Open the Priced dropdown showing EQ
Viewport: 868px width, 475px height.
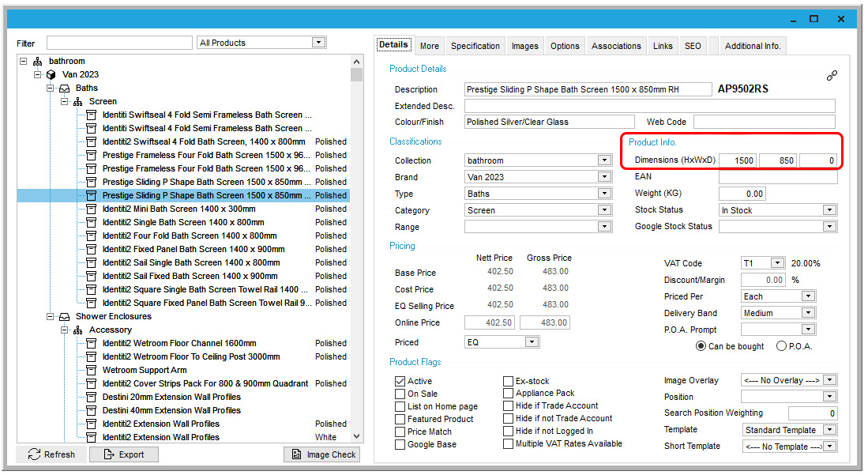pos(532,342)
